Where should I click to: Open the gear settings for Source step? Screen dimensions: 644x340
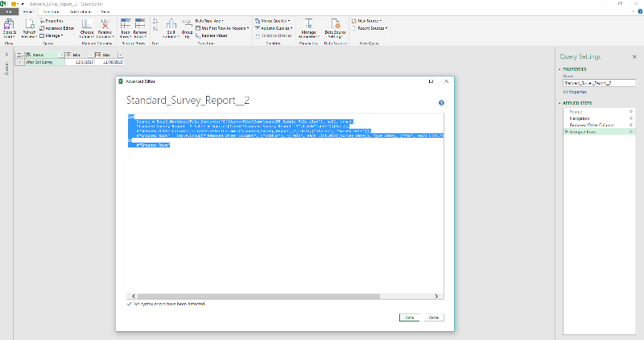click(x=630, y=110)
